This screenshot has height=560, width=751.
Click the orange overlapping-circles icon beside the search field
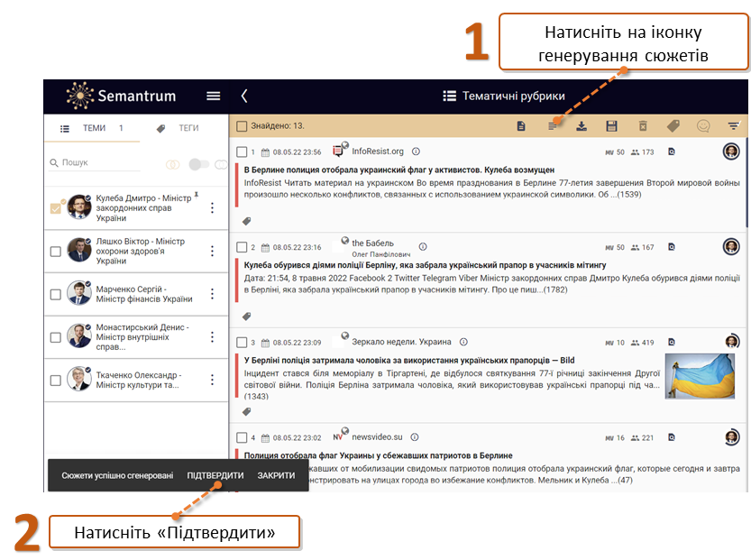(x=172, y=165)
